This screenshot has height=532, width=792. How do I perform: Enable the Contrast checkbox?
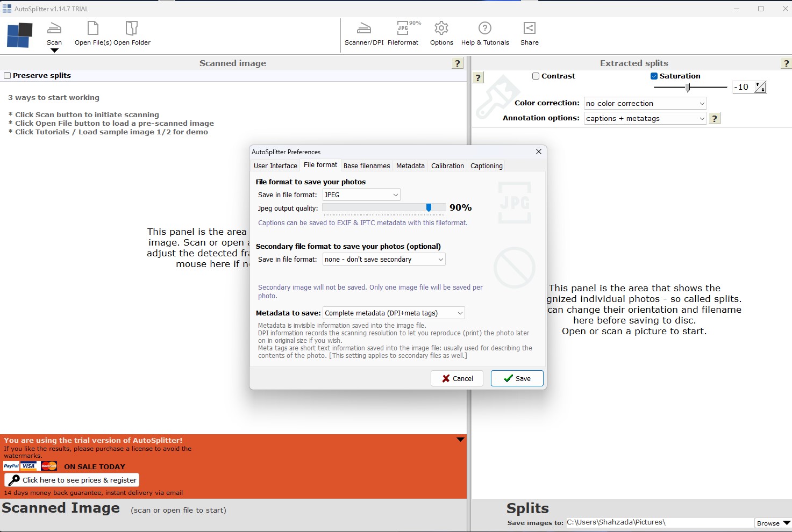(536, 76)
